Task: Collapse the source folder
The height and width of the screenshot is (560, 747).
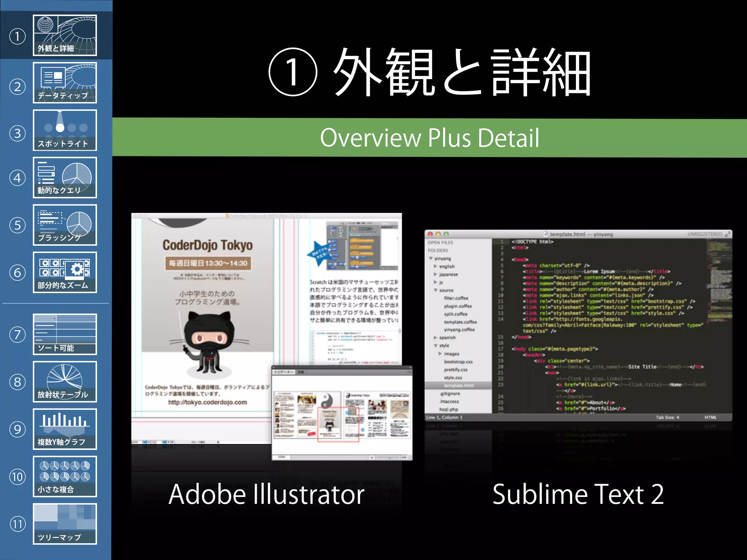Action: [435, 290]
